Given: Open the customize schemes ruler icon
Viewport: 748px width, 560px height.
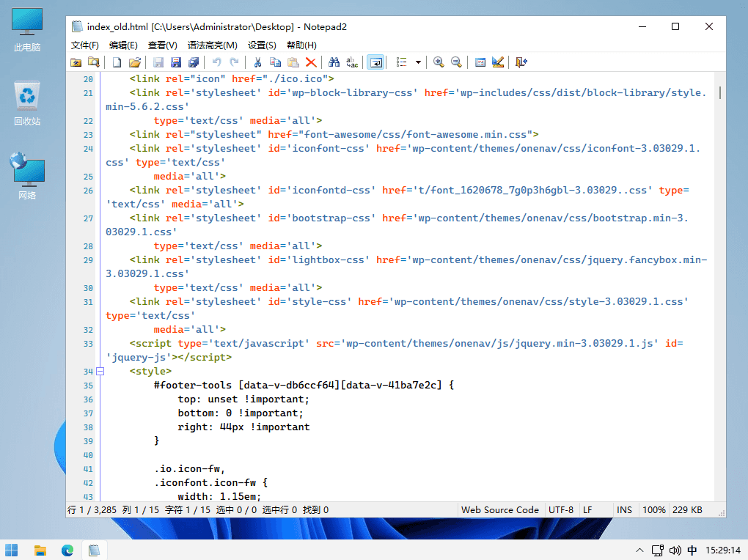Looking at the screenshot, I should [497, 62].
